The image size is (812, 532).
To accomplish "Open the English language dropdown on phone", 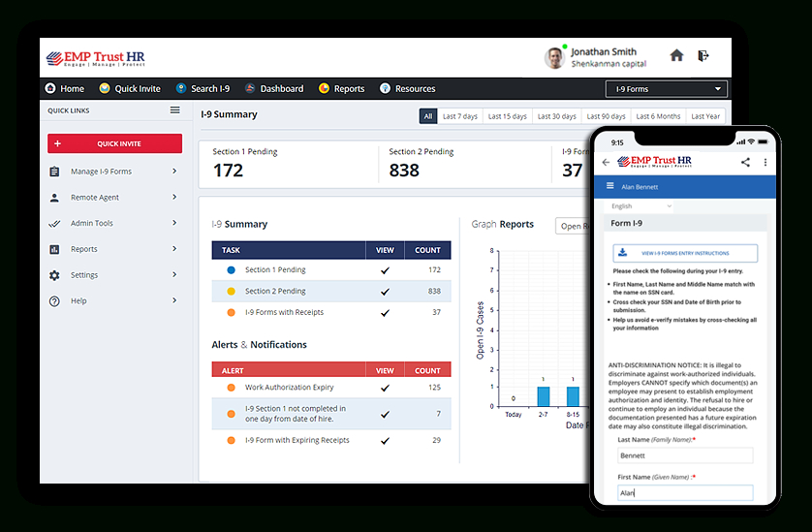I will [x=640, y=206].
